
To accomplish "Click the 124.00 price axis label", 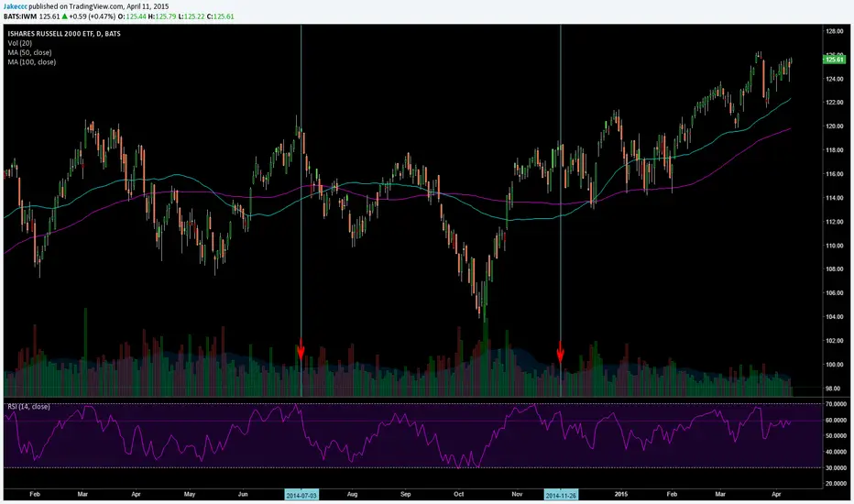I will [x=835, y=79].
